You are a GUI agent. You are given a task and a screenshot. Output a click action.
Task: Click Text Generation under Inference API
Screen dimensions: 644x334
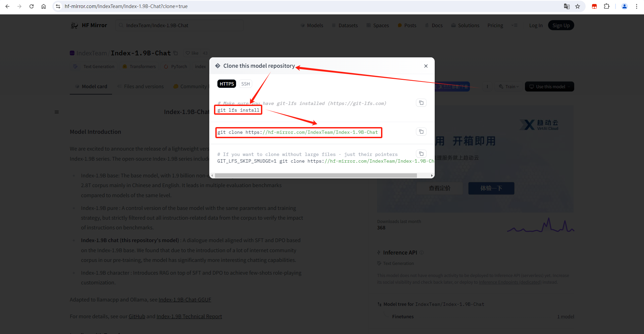click(x=395, y=264)
